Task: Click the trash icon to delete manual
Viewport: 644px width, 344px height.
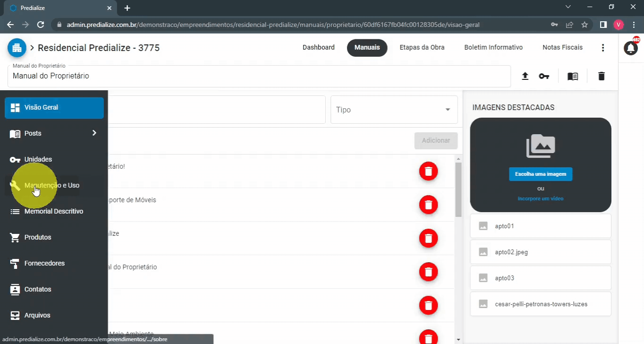Action: click(x=601, y=76)
